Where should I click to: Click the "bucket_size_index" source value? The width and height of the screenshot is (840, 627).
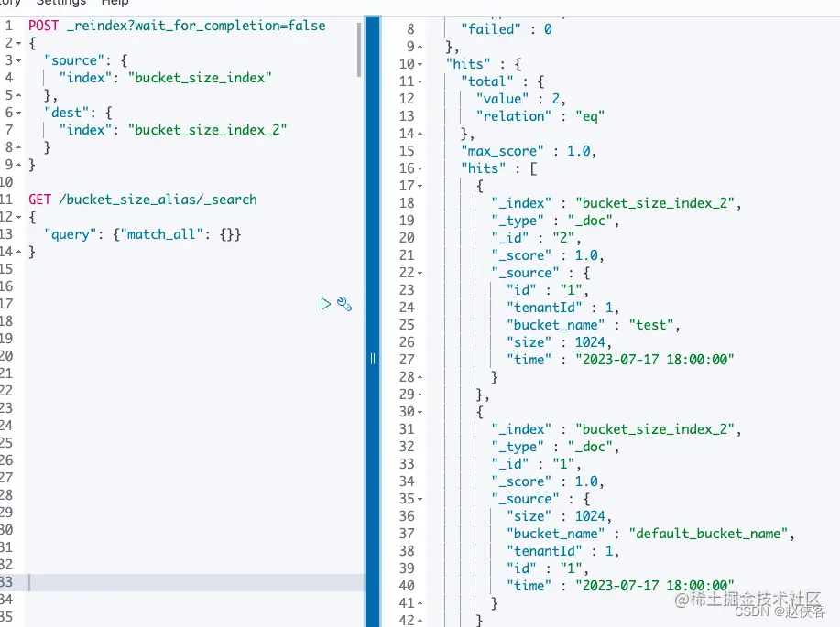(200, 78)
